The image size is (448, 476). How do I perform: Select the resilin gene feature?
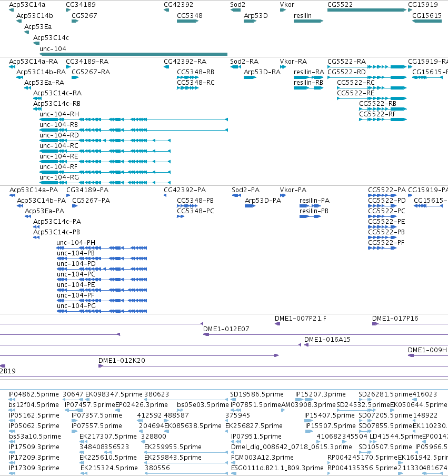pos(308,21)
